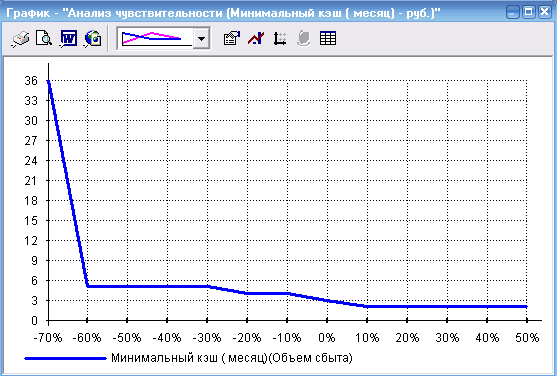The image size is (557, 376).
Task: Click x-axis label "-10%"
Action: point(287,338)
